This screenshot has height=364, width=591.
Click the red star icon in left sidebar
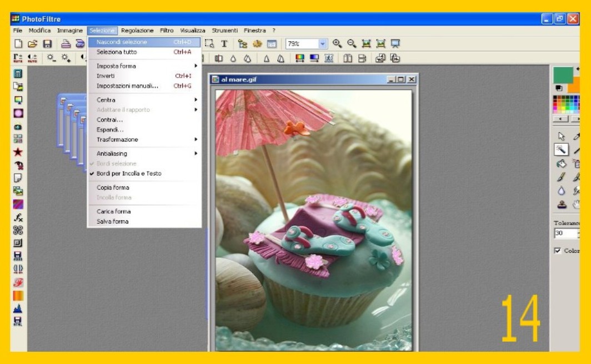click(18, 152)
